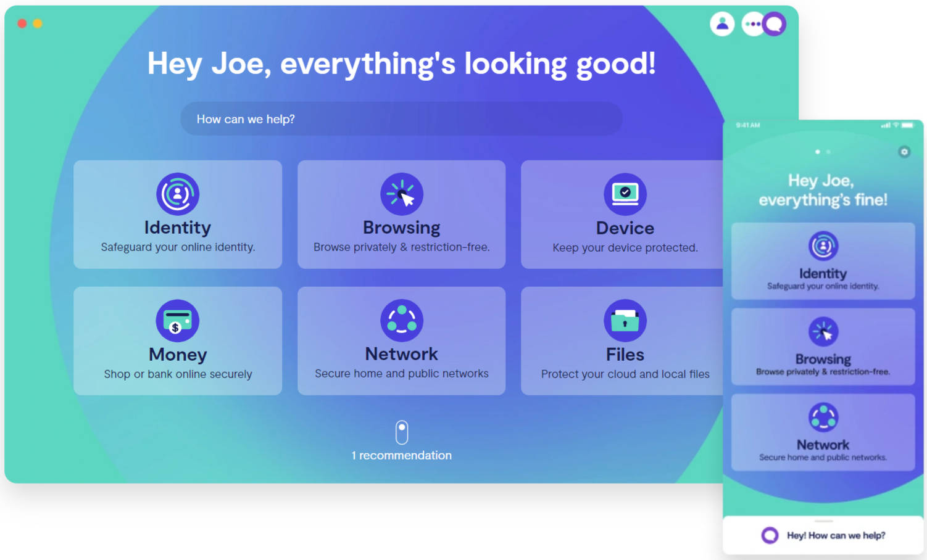Click the Network nodes icon on desktop

coord(402,321)
